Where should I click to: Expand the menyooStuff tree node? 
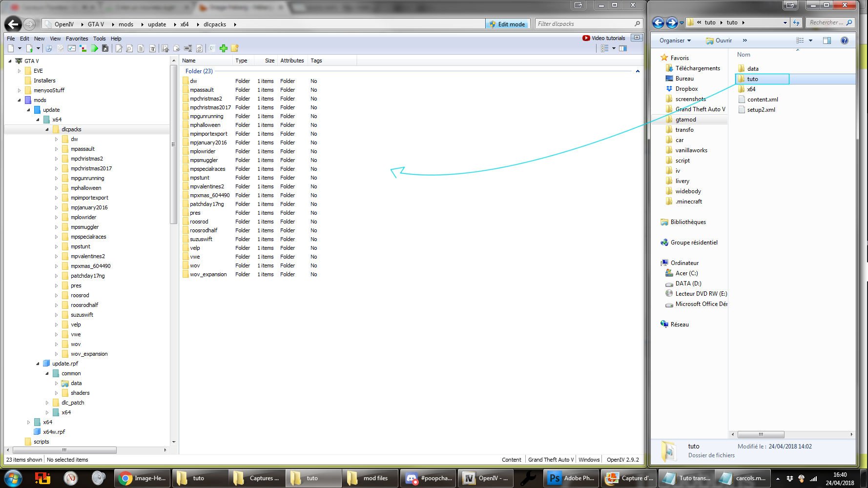click(19, 90)
